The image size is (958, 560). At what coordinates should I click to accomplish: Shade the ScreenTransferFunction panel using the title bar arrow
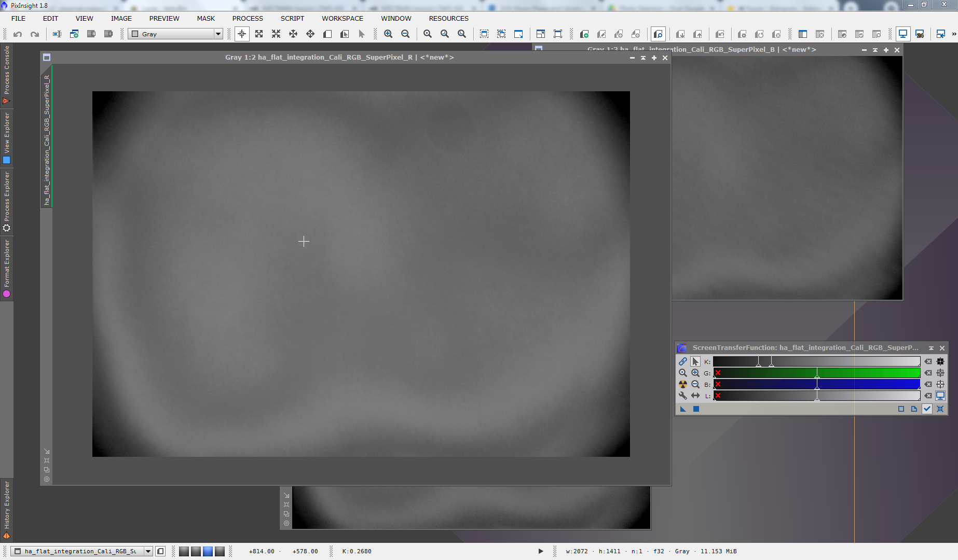tap(931, 348)
